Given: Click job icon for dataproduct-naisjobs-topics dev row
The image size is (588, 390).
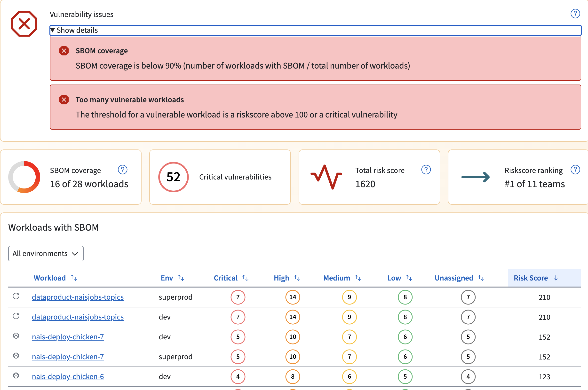Looking at the screenshot, I should click(16, 316).
